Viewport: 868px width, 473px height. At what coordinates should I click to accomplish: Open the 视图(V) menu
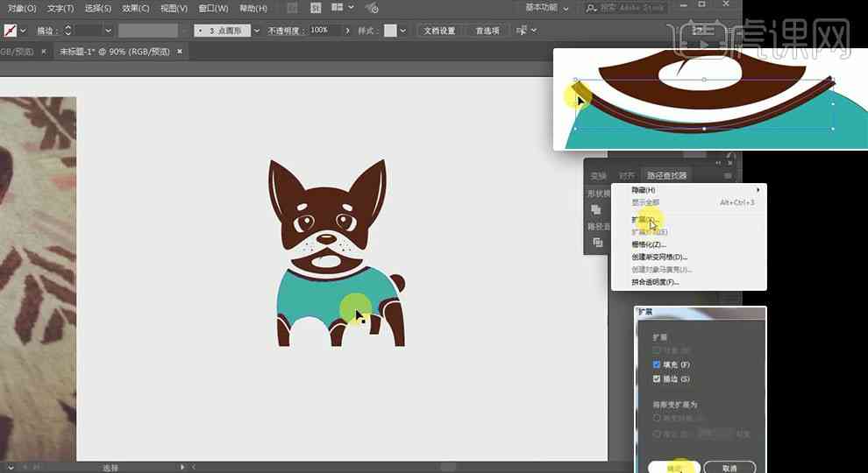[x=174, y=8]
